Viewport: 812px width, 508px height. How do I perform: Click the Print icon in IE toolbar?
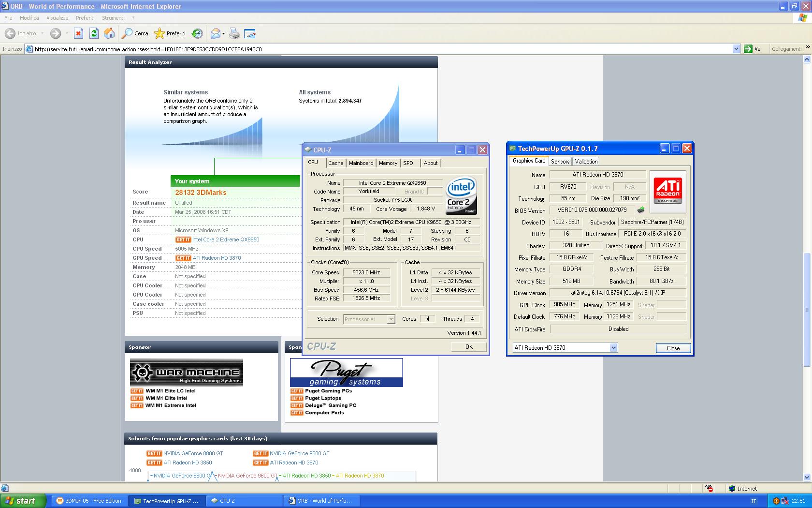234,33
